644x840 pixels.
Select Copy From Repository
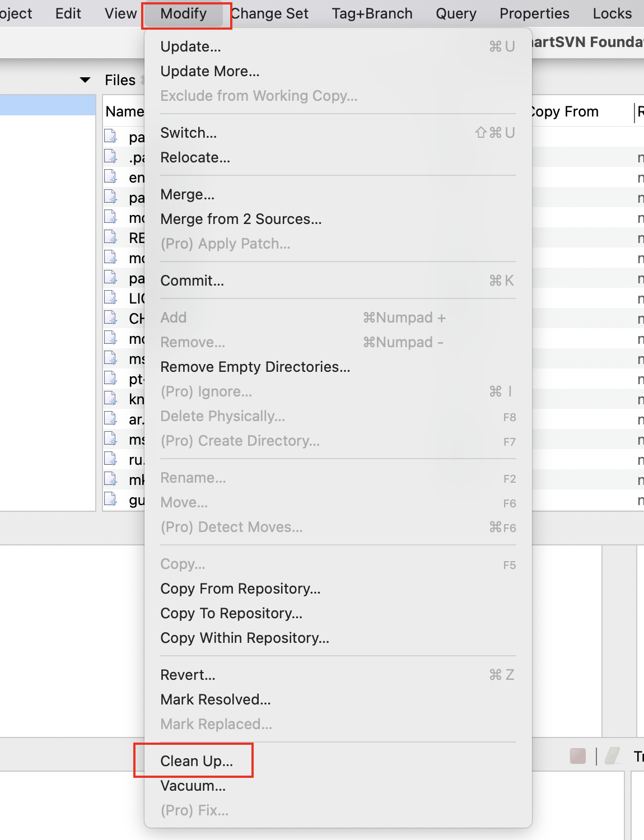pyautogui.click(x=241, y=589)
